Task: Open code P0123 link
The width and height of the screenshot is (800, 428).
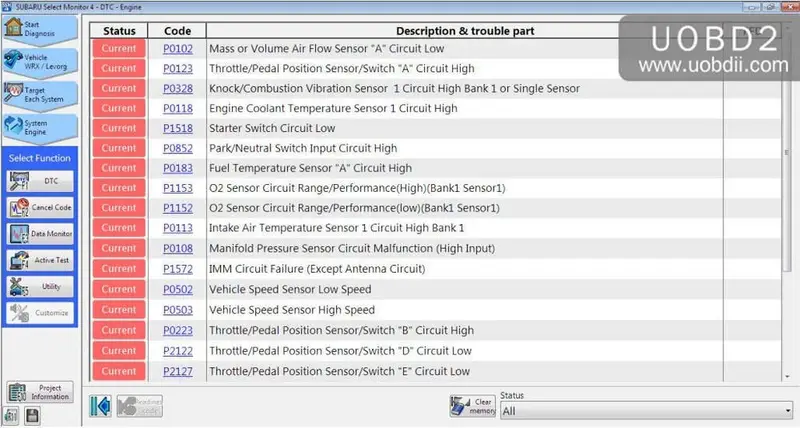Action: 178,69
